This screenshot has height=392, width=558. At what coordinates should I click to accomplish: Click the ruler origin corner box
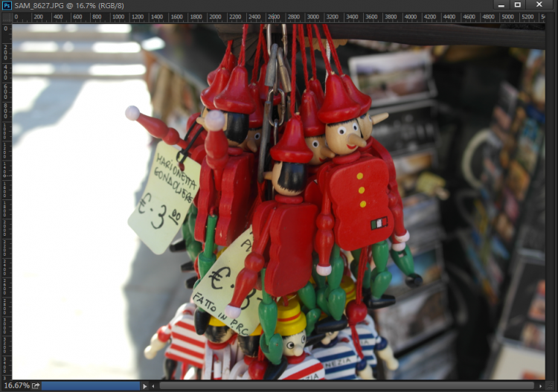[6, 17]
